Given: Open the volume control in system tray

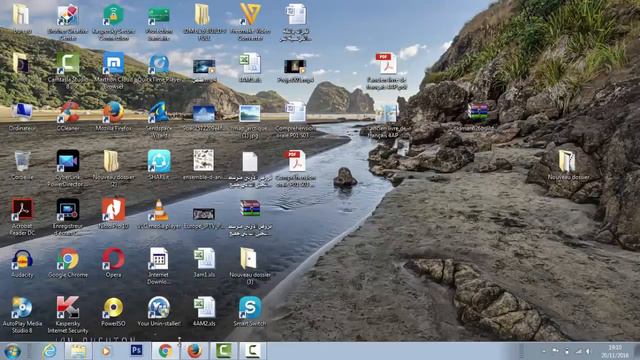Looking at the screenshot, I should (x=588, y=351).
